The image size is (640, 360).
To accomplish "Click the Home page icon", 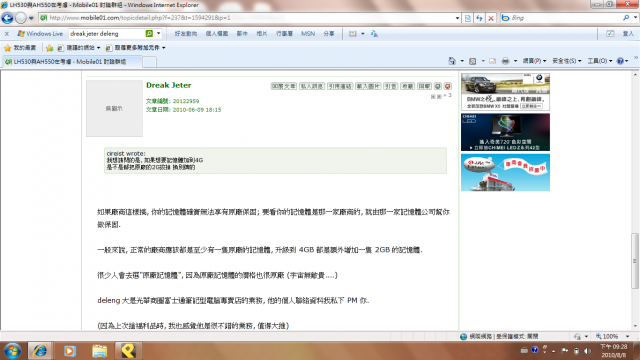I will pos(452,61).
